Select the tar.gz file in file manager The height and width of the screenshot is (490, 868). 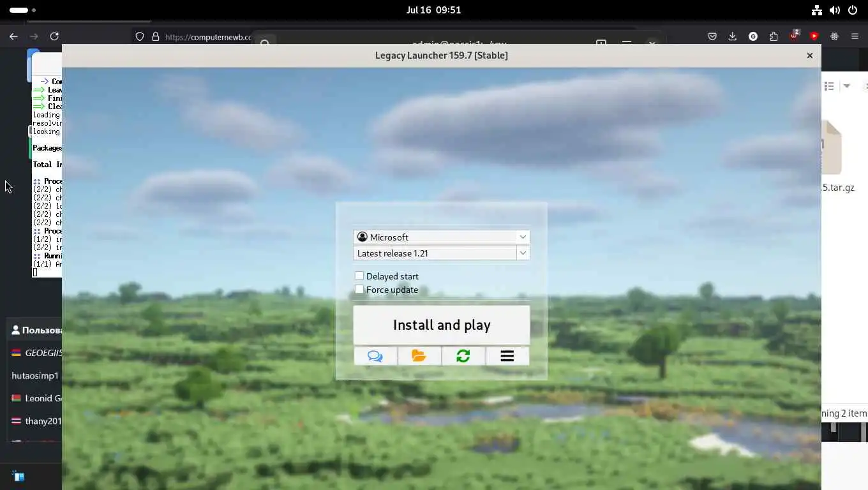838,157
